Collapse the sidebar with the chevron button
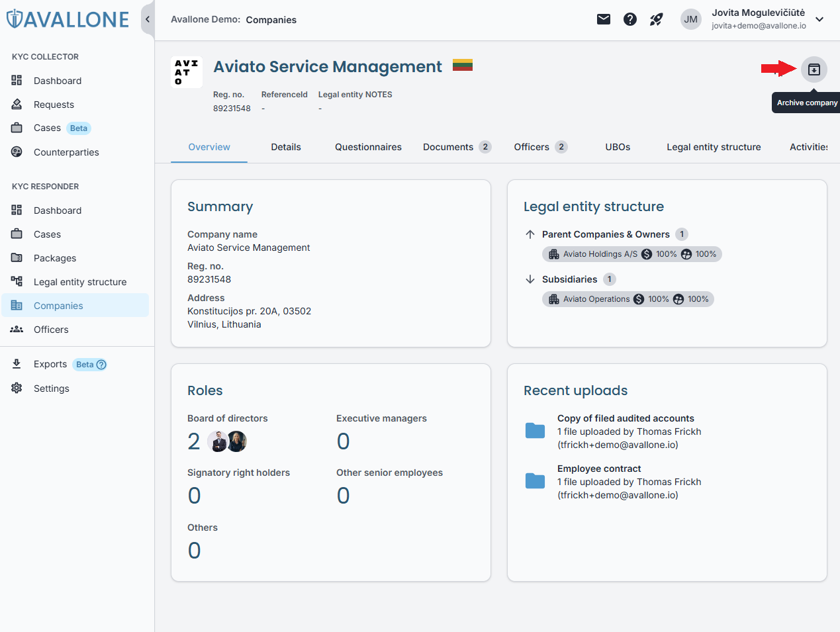Image resolution: width=840 pixels, height=632 pixels. point(148,19)
